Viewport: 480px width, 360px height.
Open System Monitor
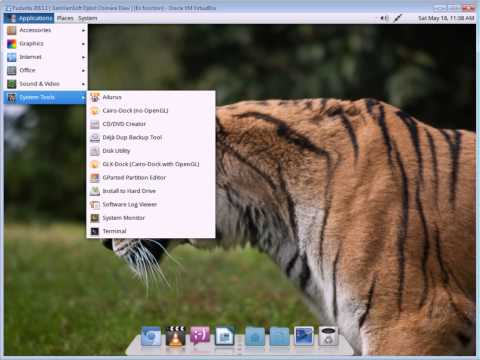pyautogui.click(x=151, y=218)
